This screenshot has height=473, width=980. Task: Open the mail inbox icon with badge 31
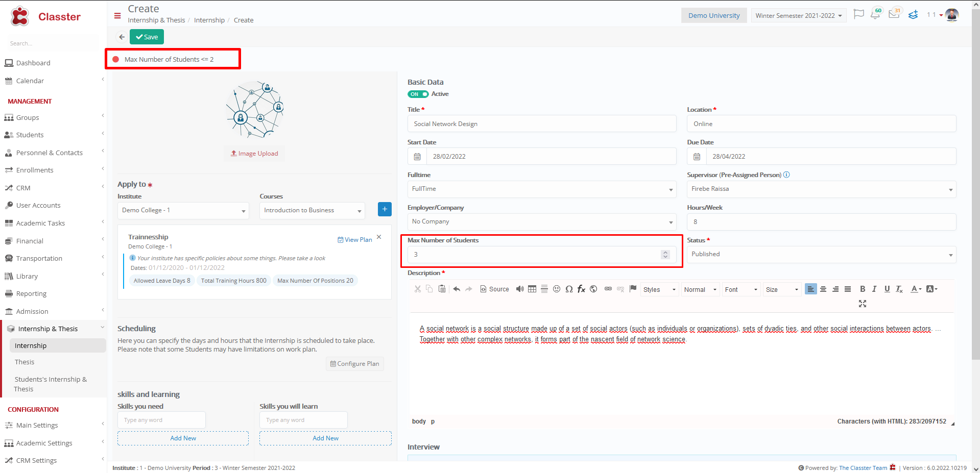point(894,14)
